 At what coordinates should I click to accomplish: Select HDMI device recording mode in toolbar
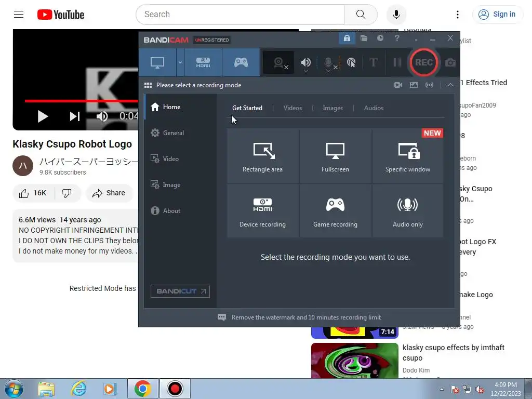pyautogui.click(x=203, y=62)
